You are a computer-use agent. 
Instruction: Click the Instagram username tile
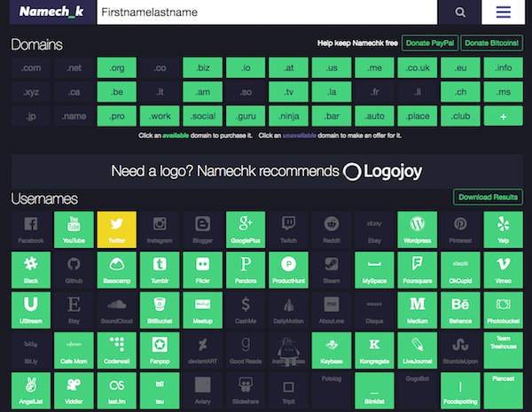[160, 229]
